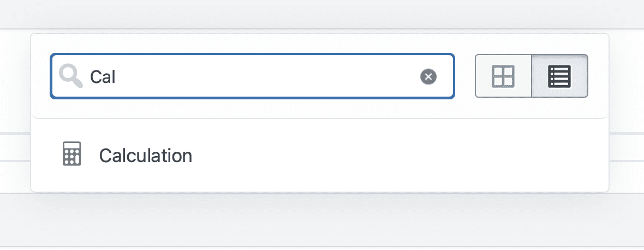This screenshot has width=644, height=250.
Task: Toggle the view mode to grid
Action: pyautogui.click(x=503, y=76)
